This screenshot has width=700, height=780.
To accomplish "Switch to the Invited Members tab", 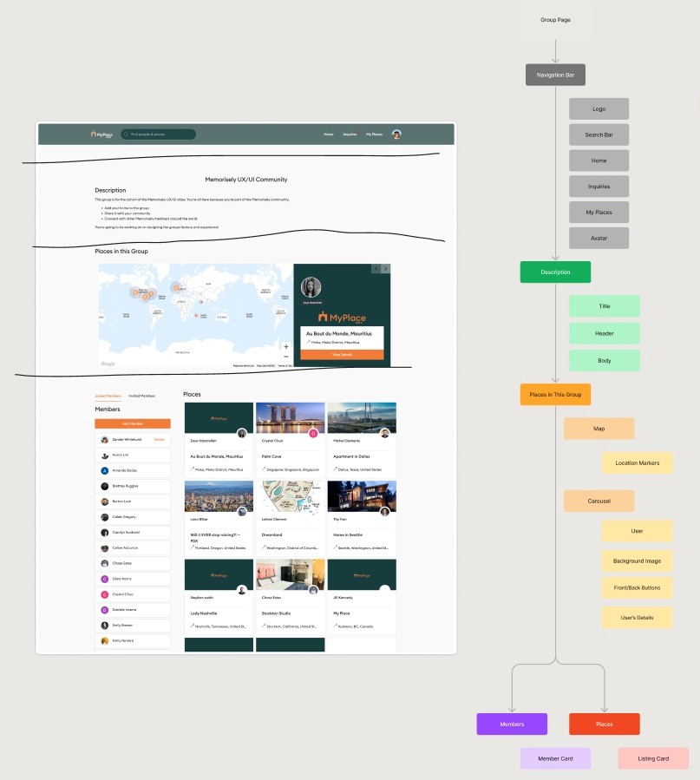I will point(141,396).
